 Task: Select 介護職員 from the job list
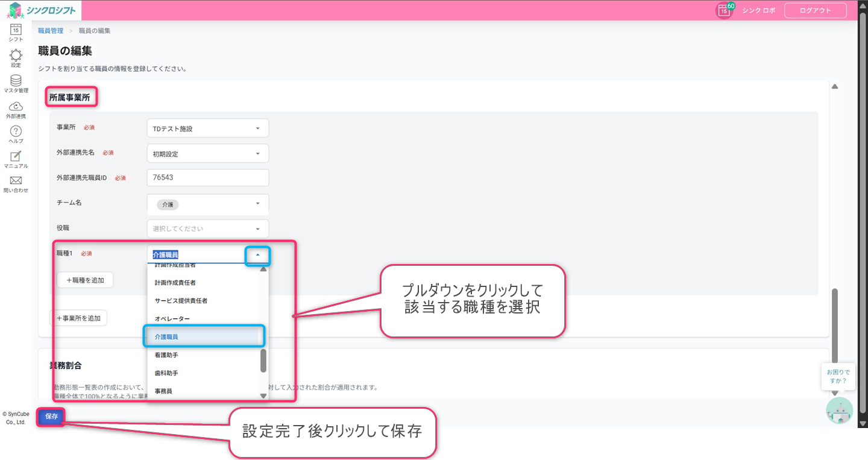click(204, 336)
